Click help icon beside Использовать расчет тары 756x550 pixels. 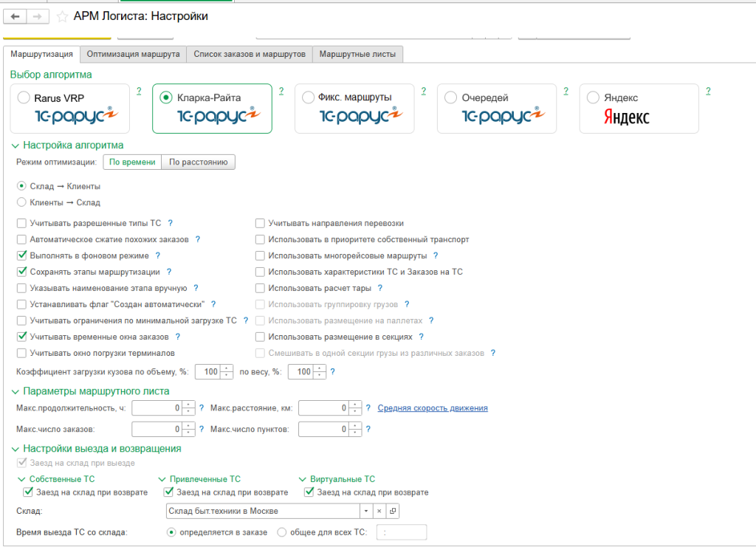380,288
